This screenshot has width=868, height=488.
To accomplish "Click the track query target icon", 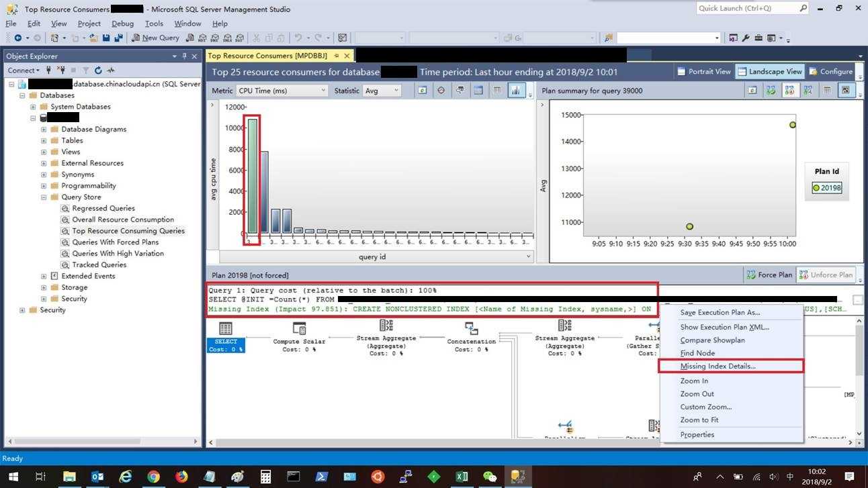I will pyautogui.click(x=441, y=90).
